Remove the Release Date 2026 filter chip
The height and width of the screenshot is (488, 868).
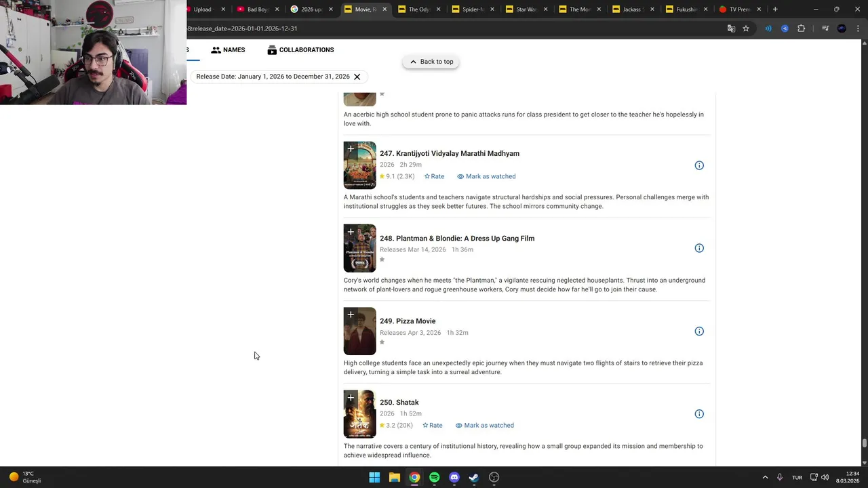[357, 77]
